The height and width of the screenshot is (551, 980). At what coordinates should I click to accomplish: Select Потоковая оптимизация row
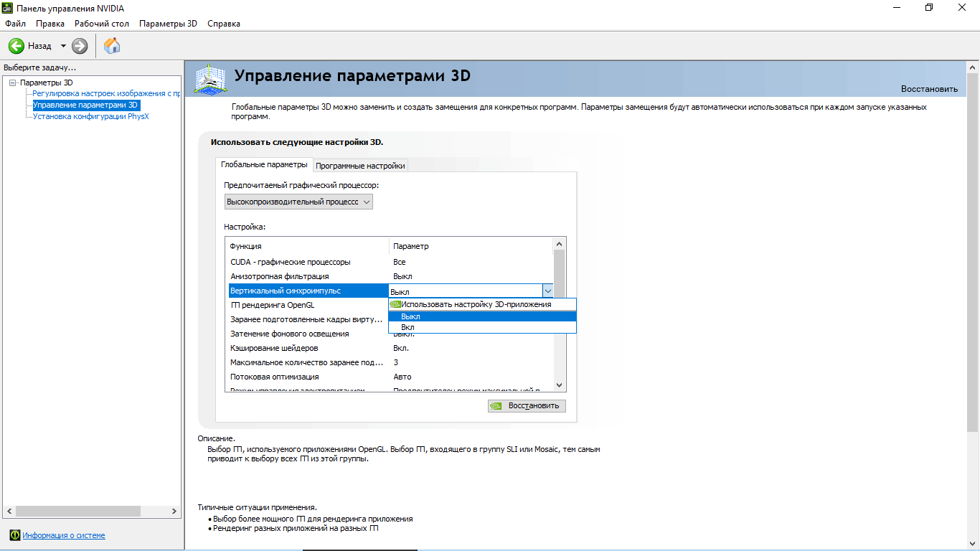(391, 377)
